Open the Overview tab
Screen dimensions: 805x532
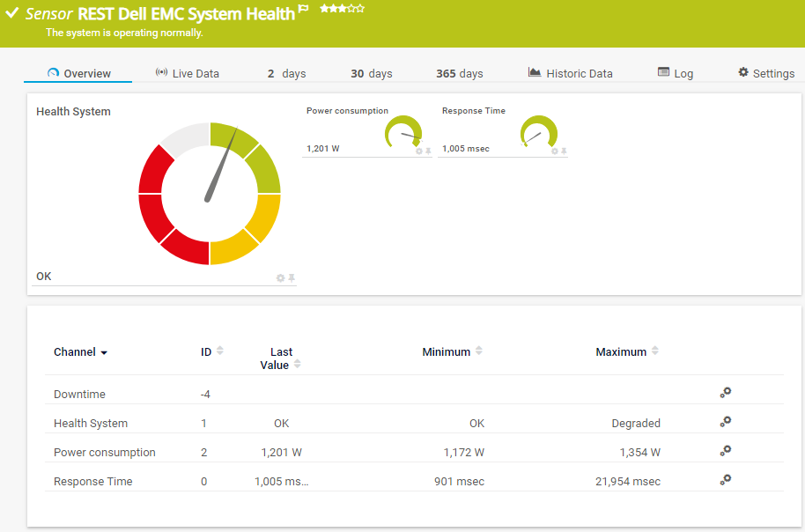(78, 73)
